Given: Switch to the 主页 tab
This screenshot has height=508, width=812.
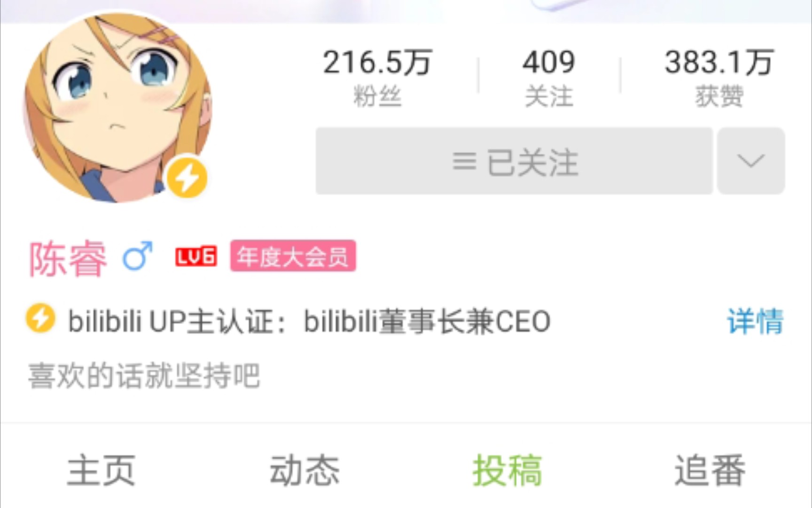Looking at the screenshot, I should [x=101, y=470].
